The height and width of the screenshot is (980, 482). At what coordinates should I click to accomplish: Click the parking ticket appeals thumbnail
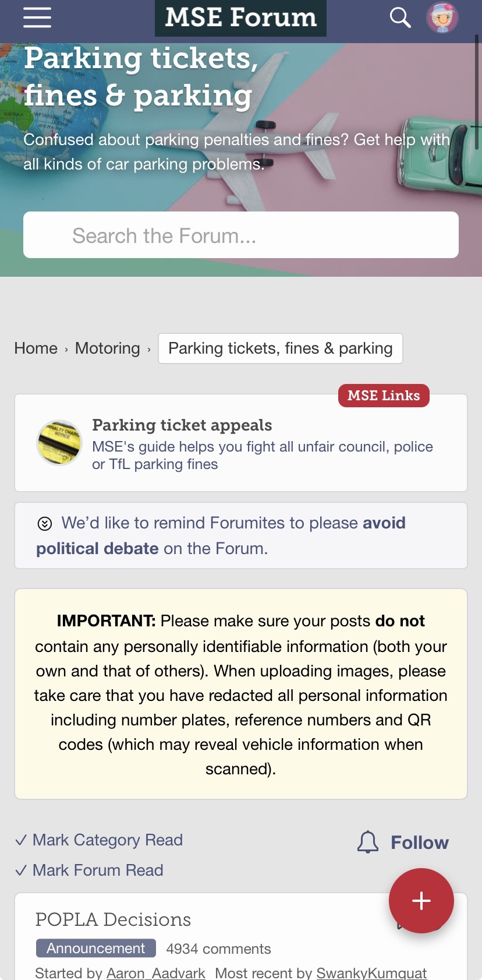(x=59, y=443)
